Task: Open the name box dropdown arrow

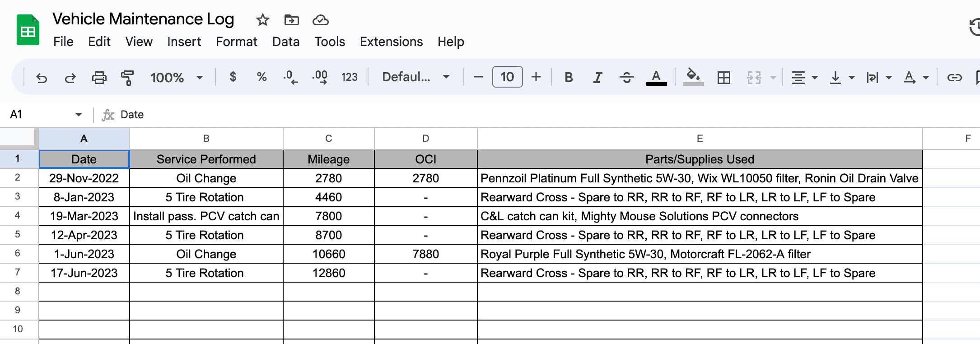Action: (x=79, y=115)
